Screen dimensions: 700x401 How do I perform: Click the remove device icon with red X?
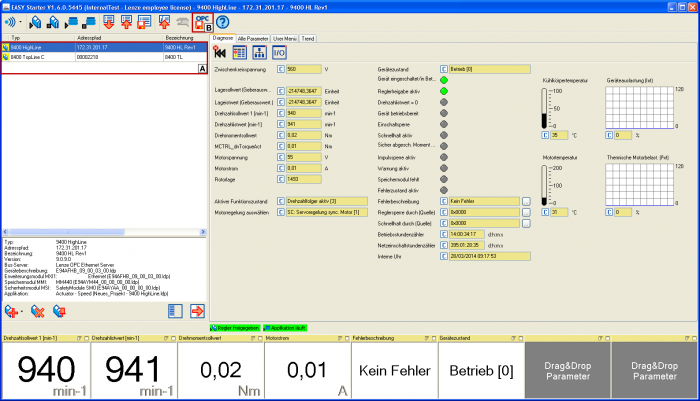[x=38, y=311]
